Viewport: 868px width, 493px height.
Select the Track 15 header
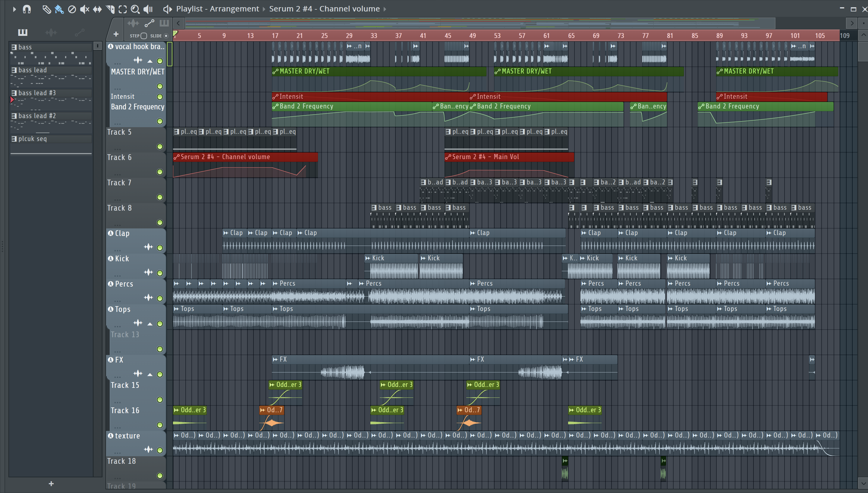coord(138,393)
